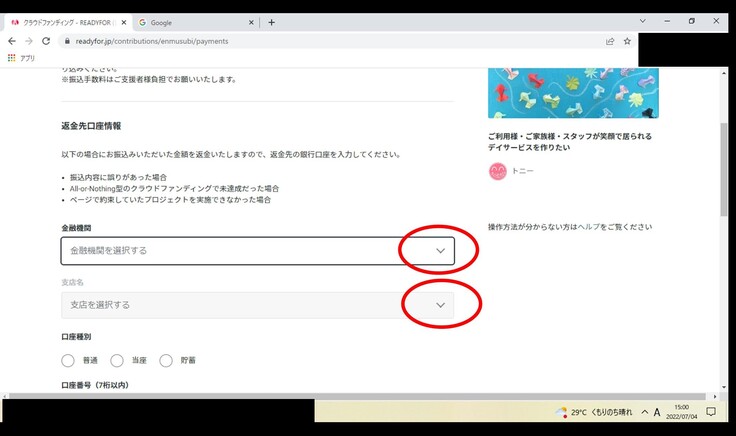This screenshot has height=436, width=736.
Task: Select the 当座 account type radio button
Action: tap(117, 361)
